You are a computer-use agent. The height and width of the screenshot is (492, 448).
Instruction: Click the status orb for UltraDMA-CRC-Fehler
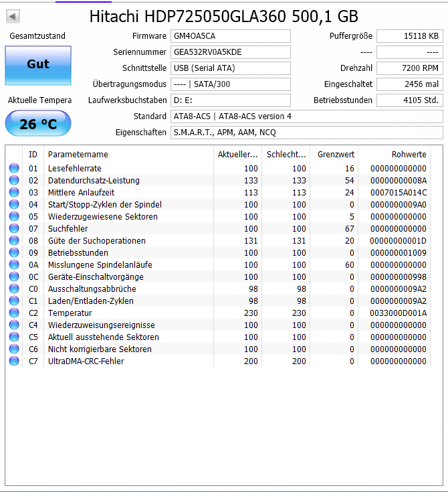point(14,361)
